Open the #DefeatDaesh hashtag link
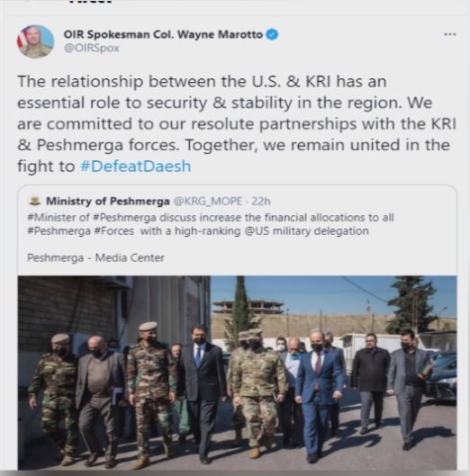The image size is (470, 476). pyautogui.click(x=136, y=166)
